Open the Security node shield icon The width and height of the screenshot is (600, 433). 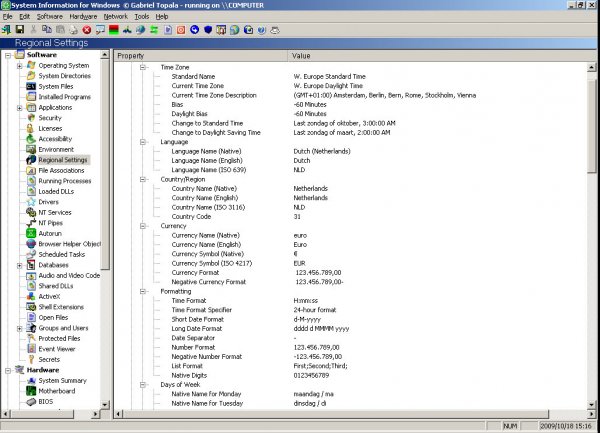30,118
